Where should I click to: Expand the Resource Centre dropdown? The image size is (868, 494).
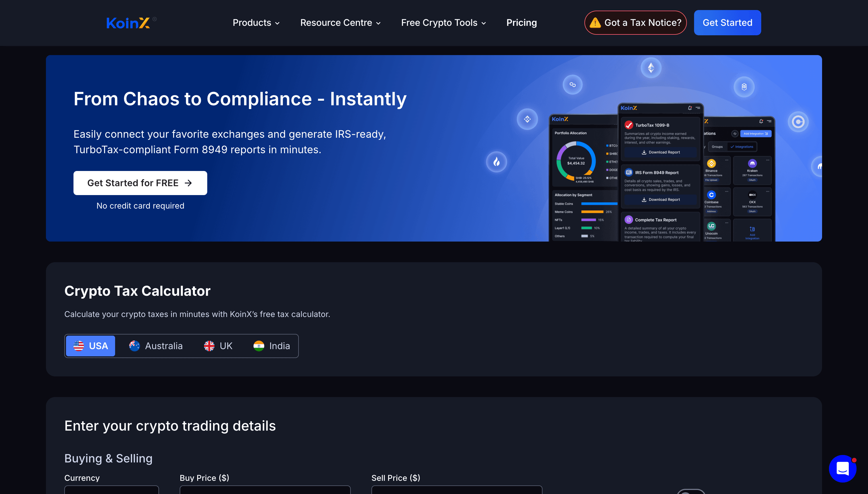coord(340,23)
